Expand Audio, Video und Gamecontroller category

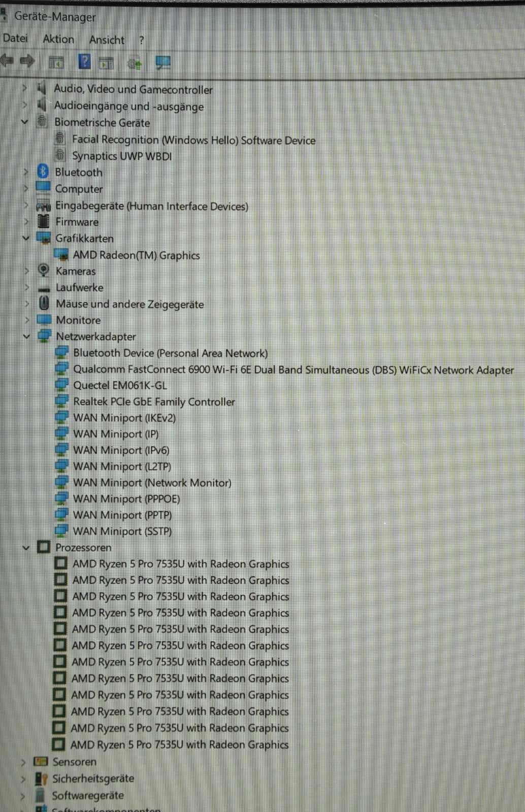pyautogui.click(x=24, y=88)
